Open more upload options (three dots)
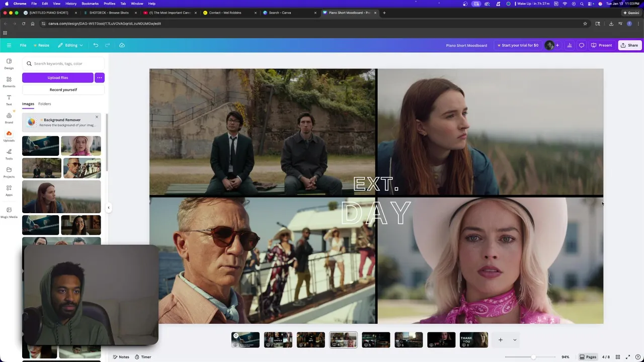644x362 pixels. click(100, 77)
